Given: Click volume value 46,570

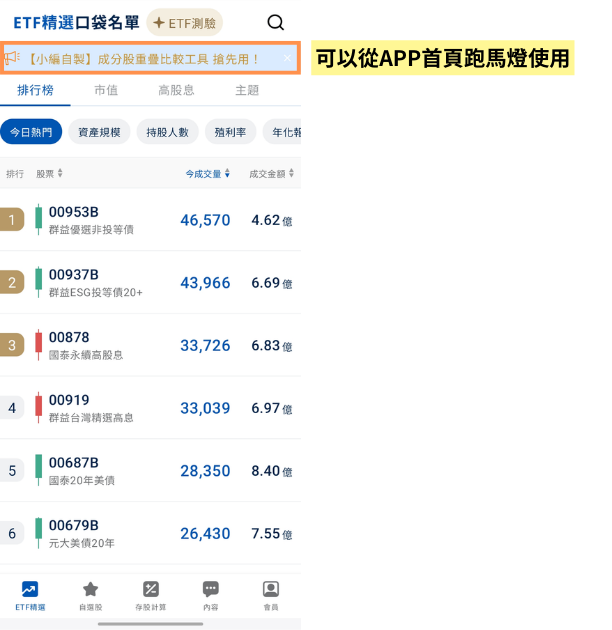Looking at the screenshot, I should point(205,220).
